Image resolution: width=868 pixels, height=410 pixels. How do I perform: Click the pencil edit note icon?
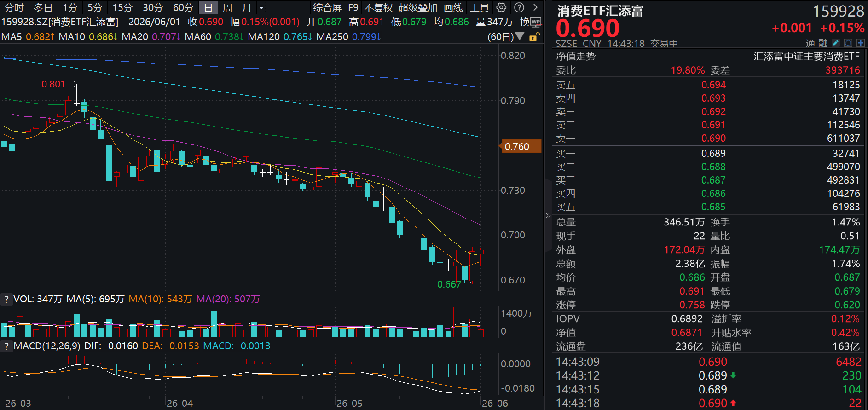[836, 43]
